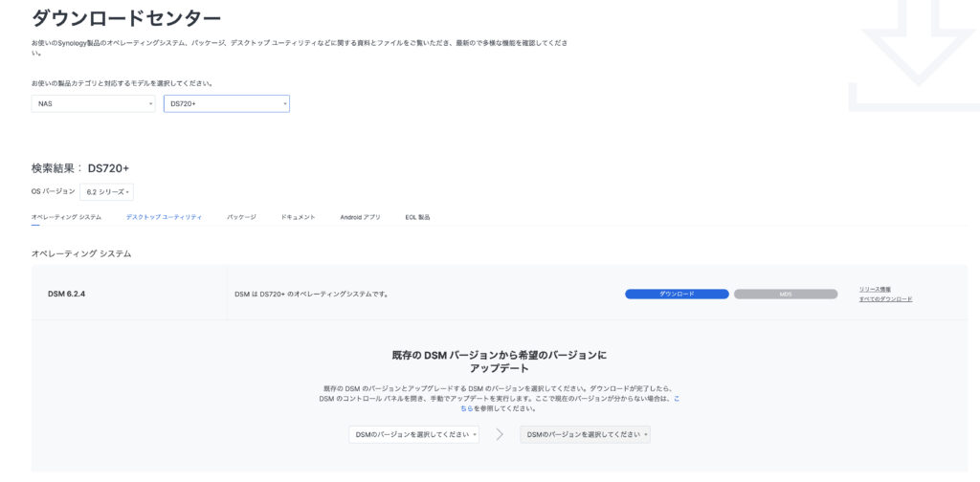Open the NAS product category dropdown
Image resolution: width=980 pixels, height=482 pixels.
93,103
